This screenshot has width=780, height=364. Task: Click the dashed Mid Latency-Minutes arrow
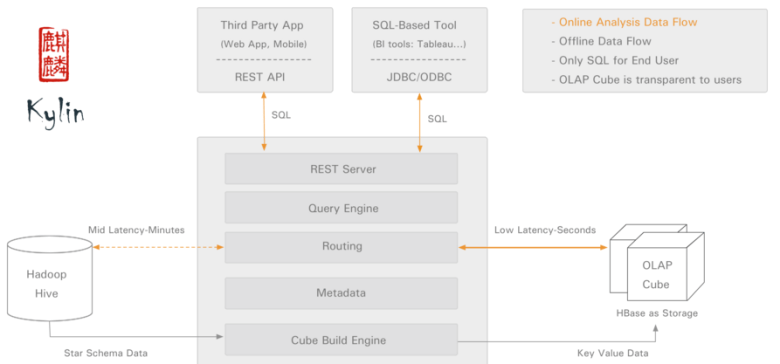pyautogui.click(x=158, y=247)
